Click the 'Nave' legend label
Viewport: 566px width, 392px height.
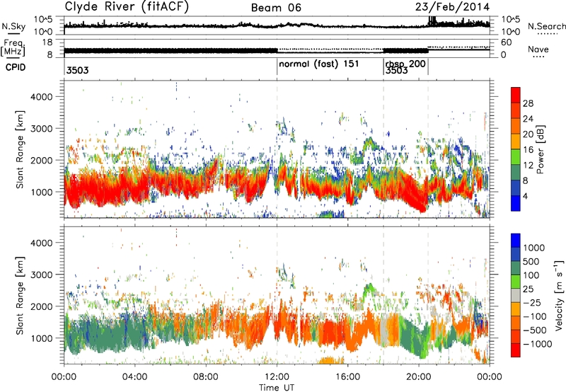538,49
